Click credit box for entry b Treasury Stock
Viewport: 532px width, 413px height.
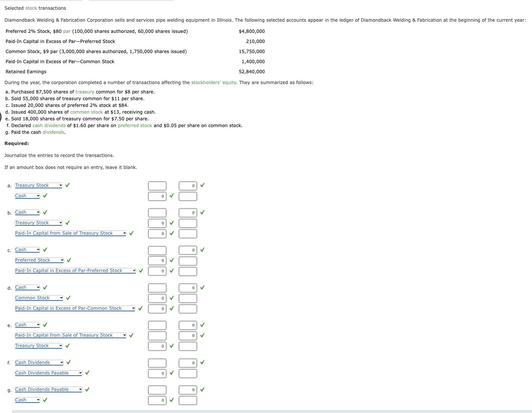188,223
